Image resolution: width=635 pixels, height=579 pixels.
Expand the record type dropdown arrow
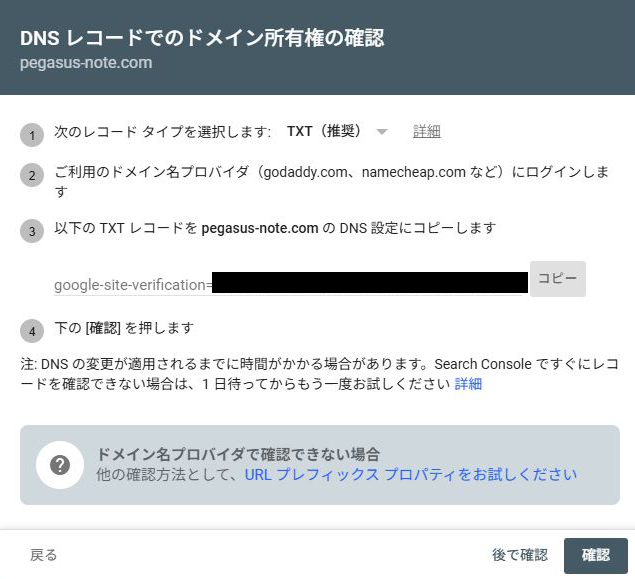(x=381, y=132)
